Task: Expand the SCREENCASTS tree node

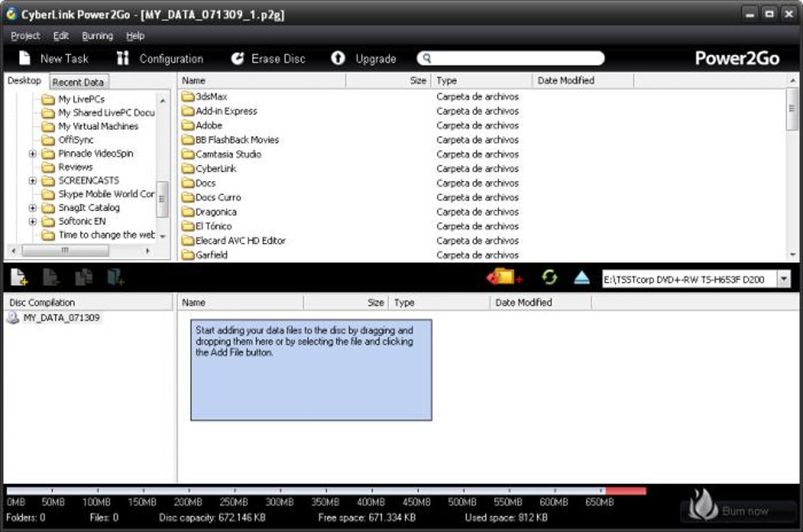Action: (x=32, y=181)
